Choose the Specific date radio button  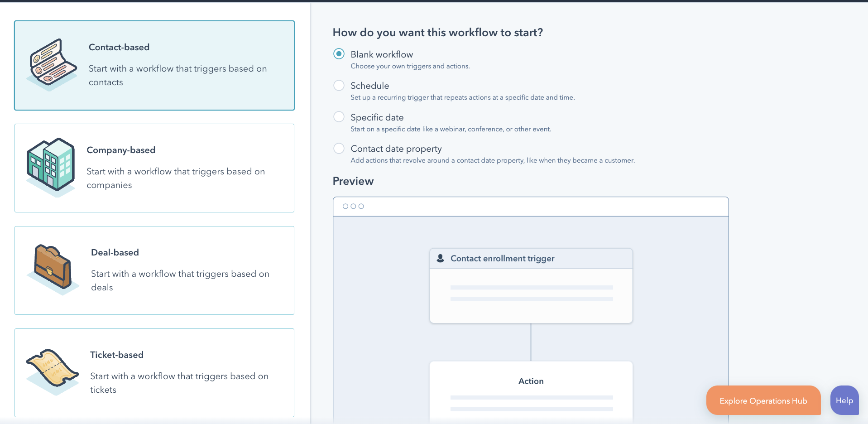coord(339,116)
